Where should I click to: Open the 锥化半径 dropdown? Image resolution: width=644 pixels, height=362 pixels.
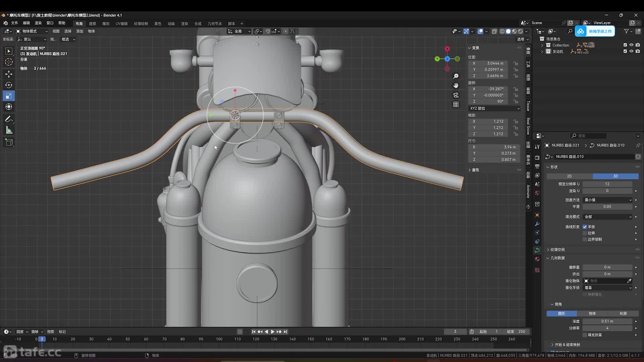point(608,288)
